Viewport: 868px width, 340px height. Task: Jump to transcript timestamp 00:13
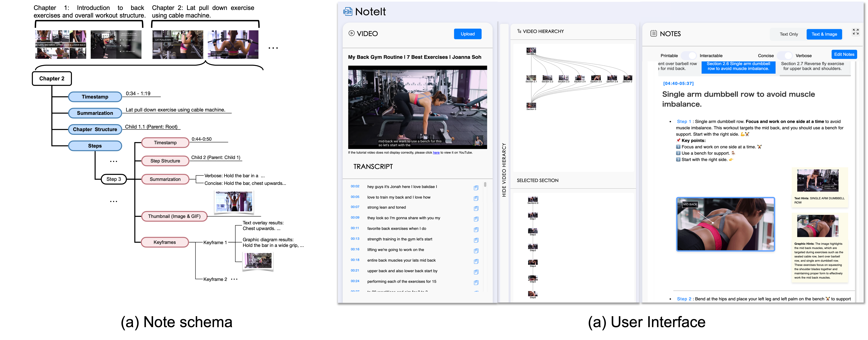coord(355,239)
